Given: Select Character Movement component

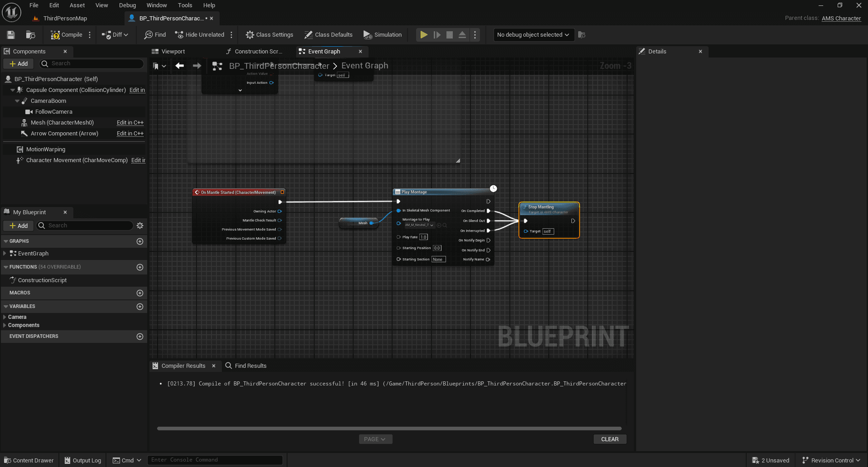Looking at the screenshot, I should pyautogui.click(x=77, y=160).
